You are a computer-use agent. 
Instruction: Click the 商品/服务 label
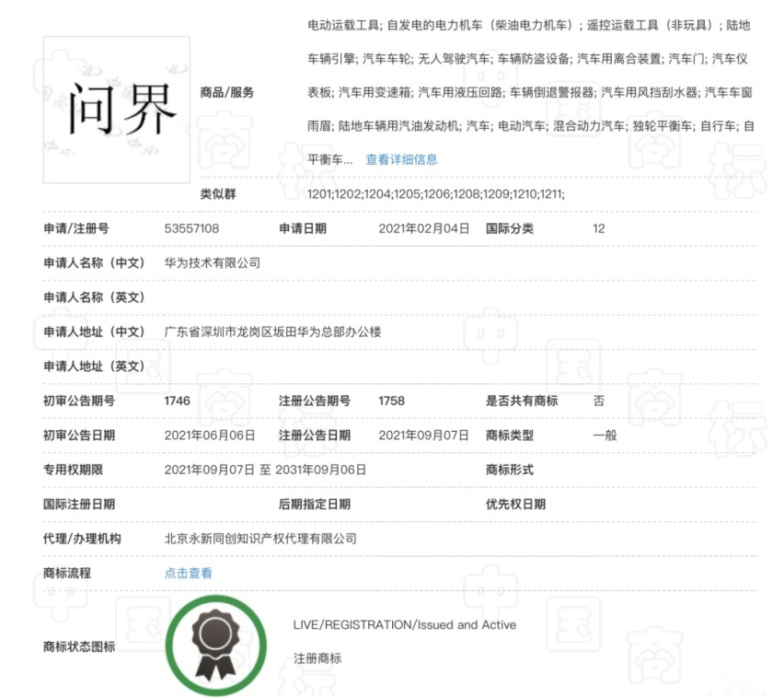coord(227,93)
